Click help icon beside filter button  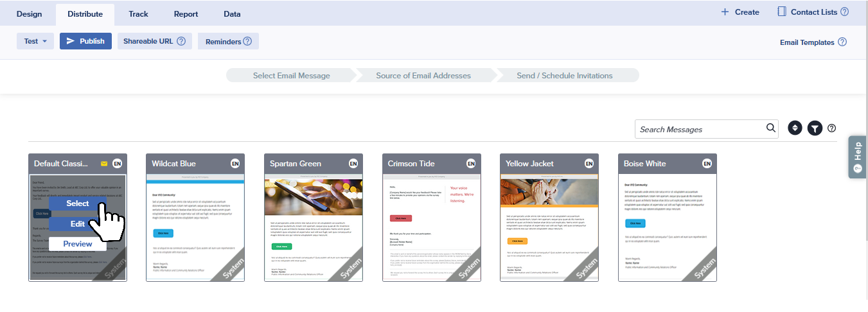tap(832, 128)
